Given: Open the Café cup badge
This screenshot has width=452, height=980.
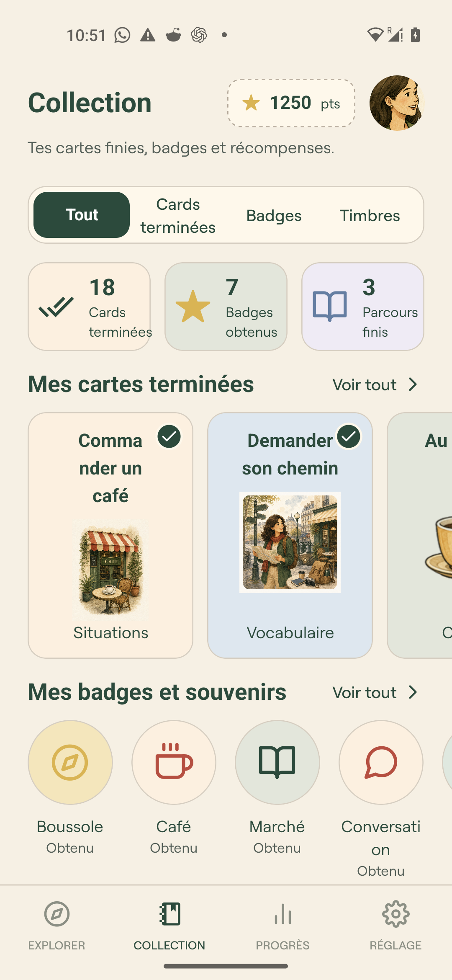Looking at the screenshot, I should [x=174, y=762].
